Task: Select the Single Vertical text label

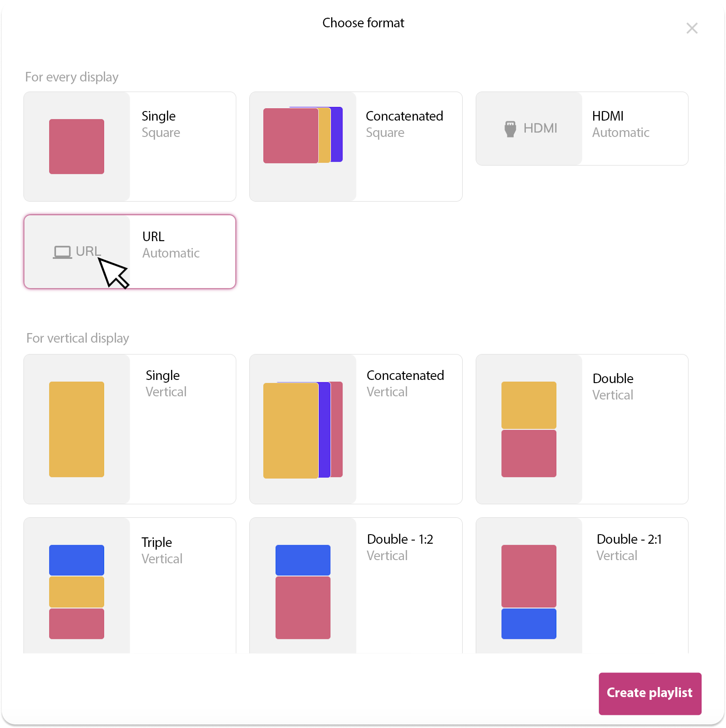Action: click(166, 384)
